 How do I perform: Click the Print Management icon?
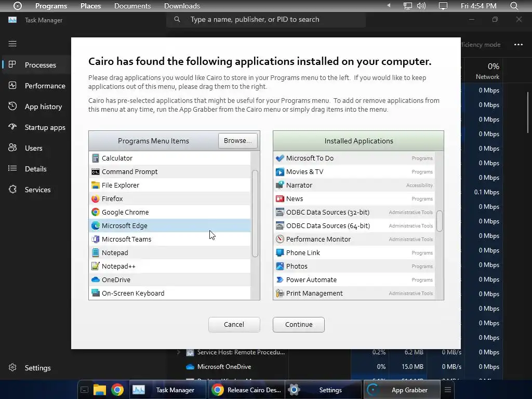point(280,293)
